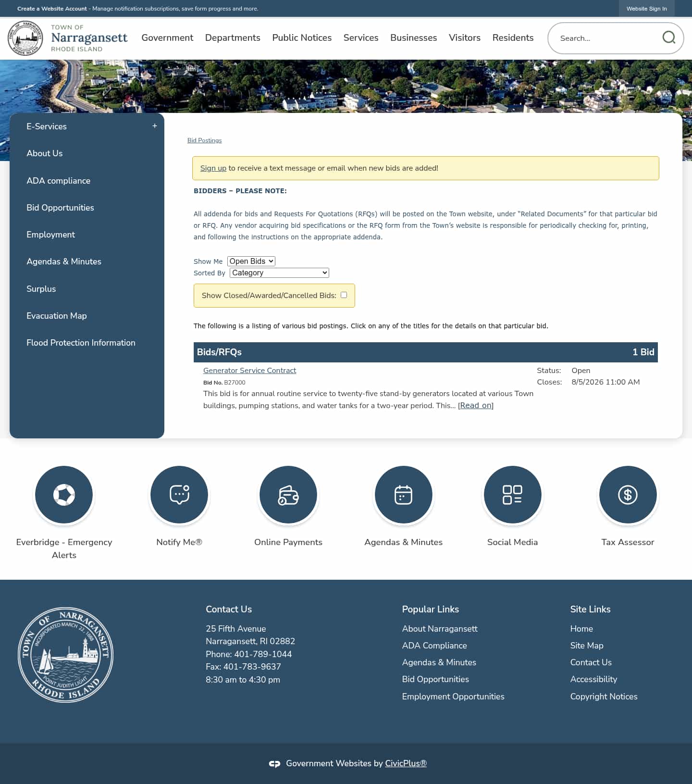The width and height of the screenshot is (692, 784).
Task: Open Site Map under Site Links
Action: [x=587, y=646]
